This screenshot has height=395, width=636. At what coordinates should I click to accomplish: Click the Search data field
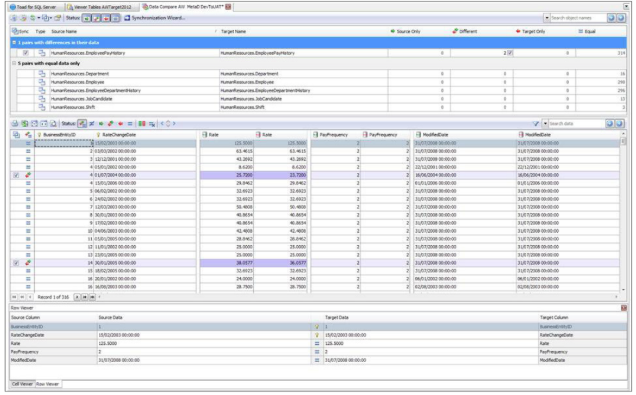tap(576, 124)
